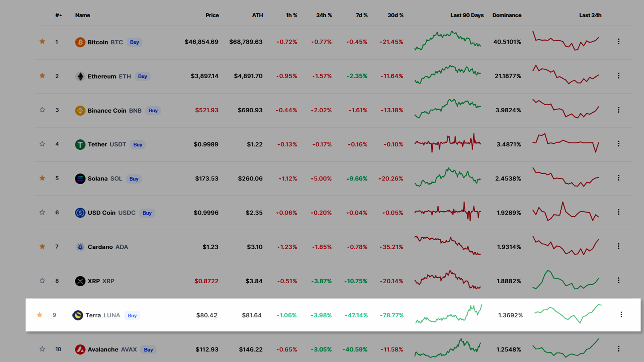
Task: Open three-dot menu for Terra row
Action: (621, 314)
